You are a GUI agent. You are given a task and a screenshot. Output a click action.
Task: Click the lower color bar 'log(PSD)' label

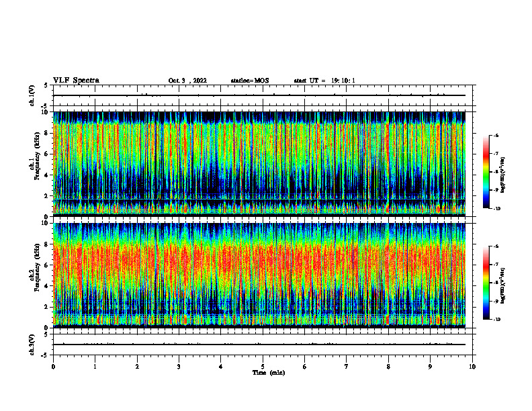point(503,286)
